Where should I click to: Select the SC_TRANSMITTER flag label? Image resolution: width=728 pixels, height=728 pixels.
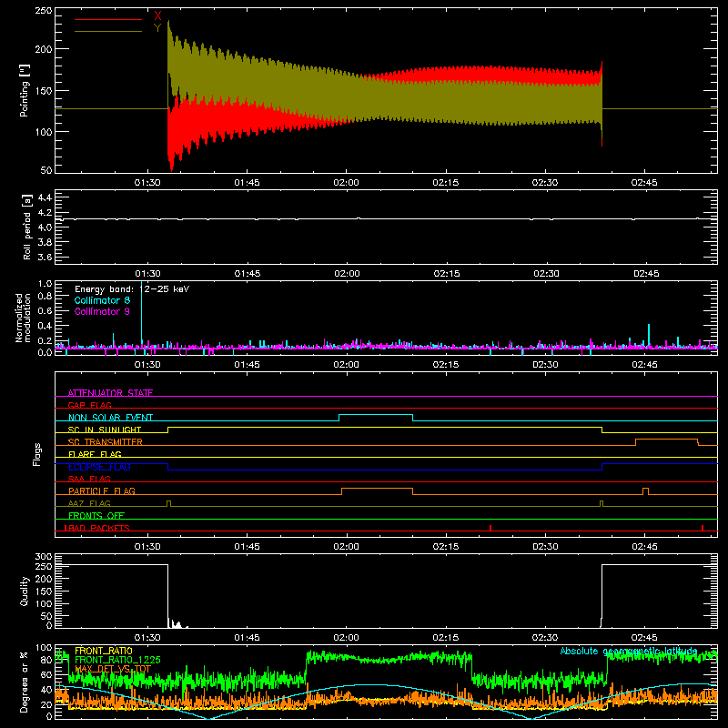[106, 442]
